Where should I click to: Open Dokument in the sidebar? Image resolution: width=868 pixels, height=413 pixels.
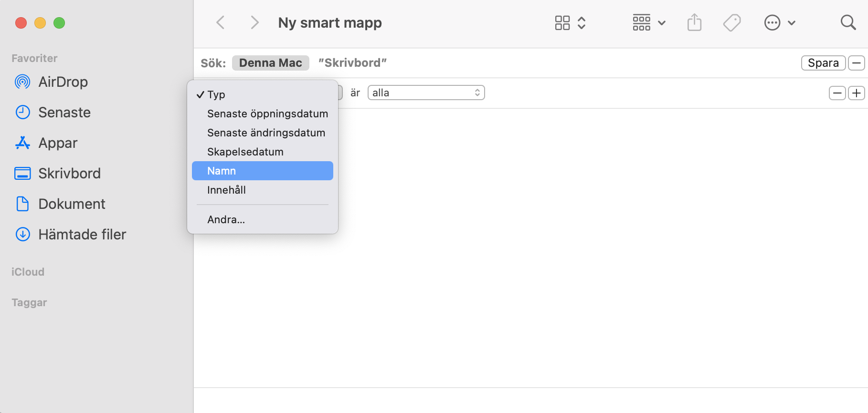(60, 204)
